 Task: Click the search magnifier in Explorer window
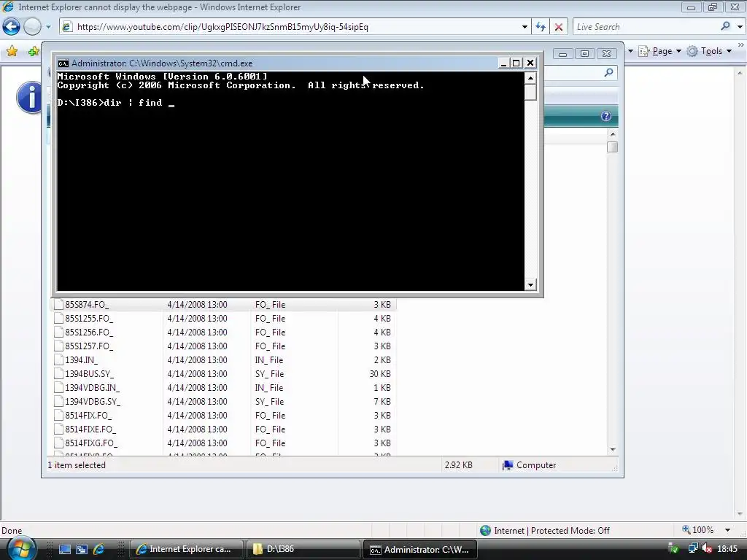tap(608, 72)
